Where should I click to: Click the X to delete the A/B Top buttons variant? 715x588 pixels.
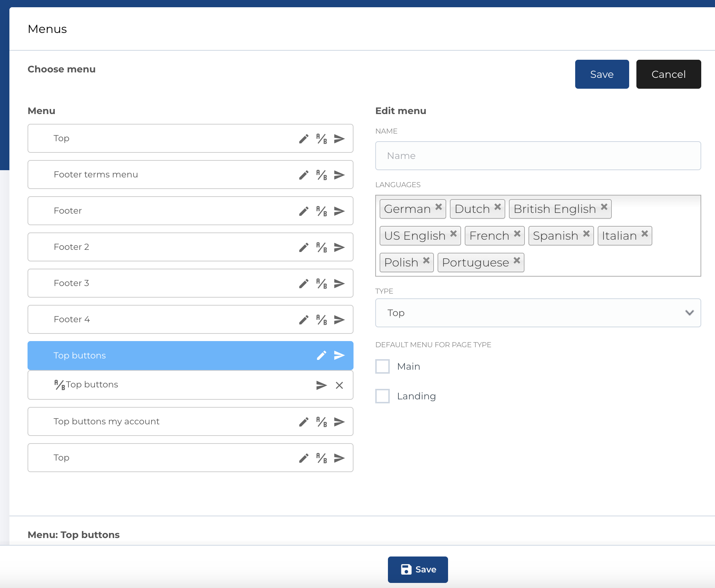click(x=339, y=385)
